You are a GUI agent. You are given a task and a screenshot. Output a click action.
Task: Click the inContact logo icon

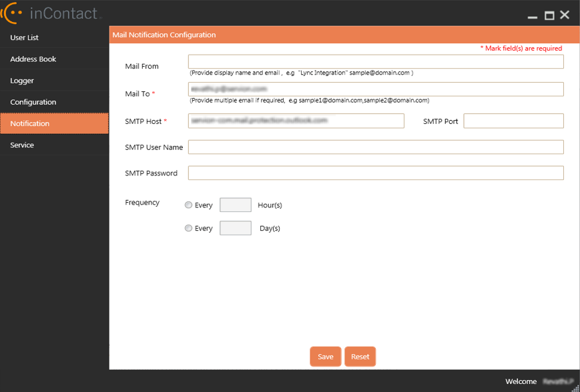[x=11, y=13]
